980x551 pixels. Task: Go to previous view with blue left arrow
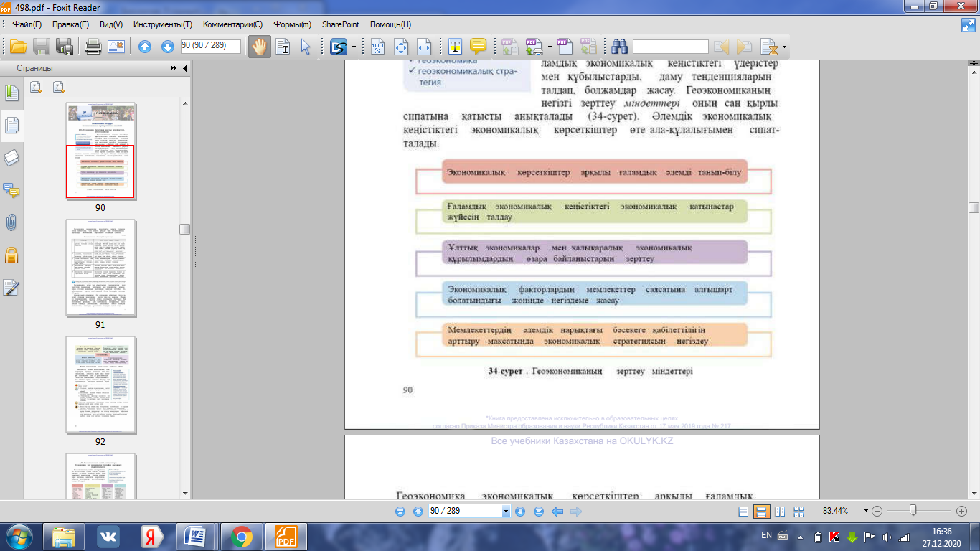click(557, 512)
